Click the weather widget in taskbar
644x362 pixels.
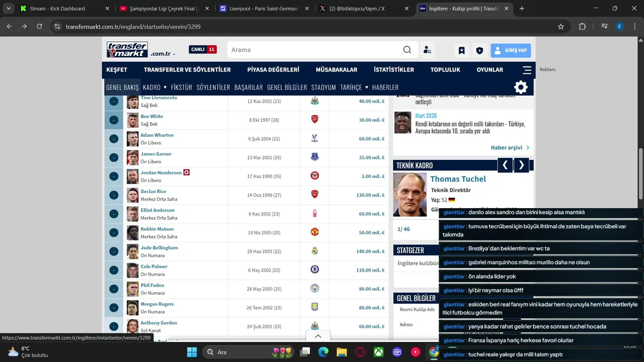[x=28, y=351]
